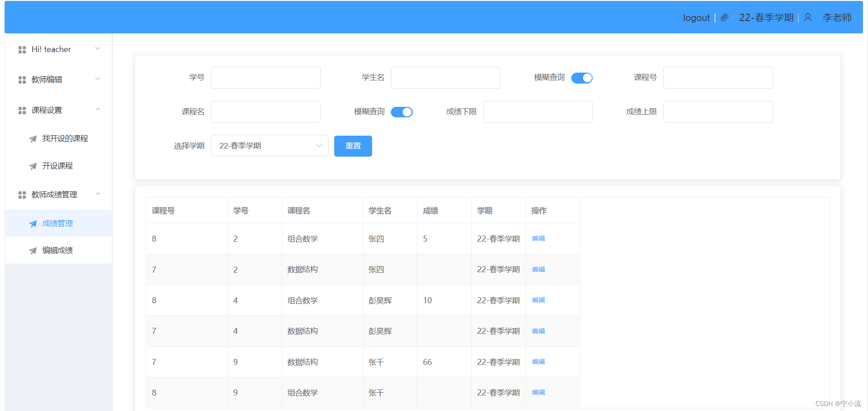The image size is (868, 411).
Task: Click the grid icon beside 教师成绩管理
Action: click(22, 195)
